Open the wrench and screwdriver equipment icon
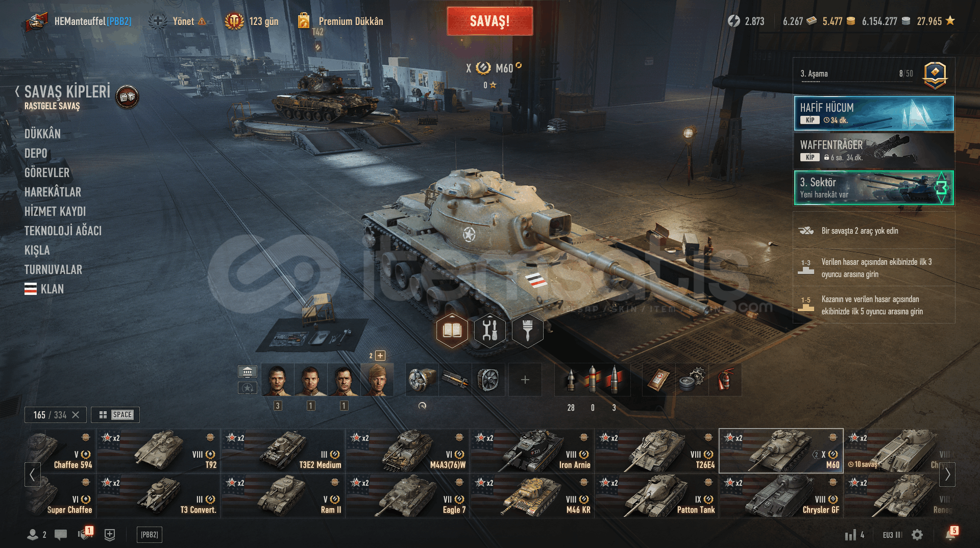The width and height of the screenshot is (980, 548). pyautogui.click(x=489, y=331)
